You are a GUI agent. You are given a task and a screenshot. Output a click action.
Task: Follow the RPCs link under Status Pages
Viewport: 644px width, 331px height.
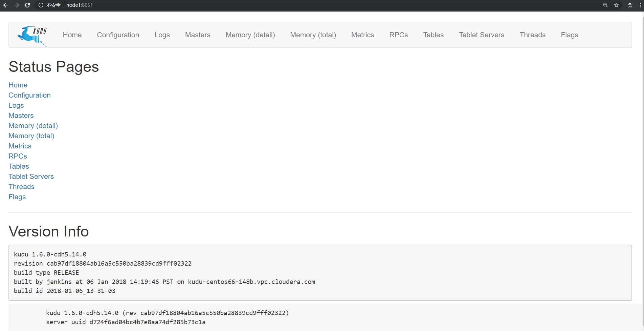pyautogui.click(x=18, y=156)
